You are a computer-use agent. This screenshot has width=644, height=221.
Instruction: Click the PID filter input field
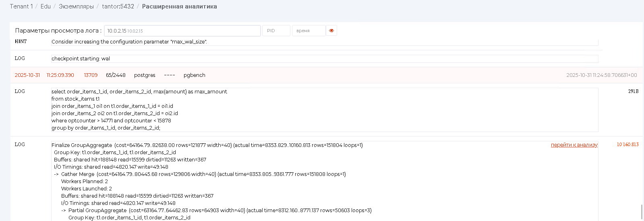coord(276,31)
